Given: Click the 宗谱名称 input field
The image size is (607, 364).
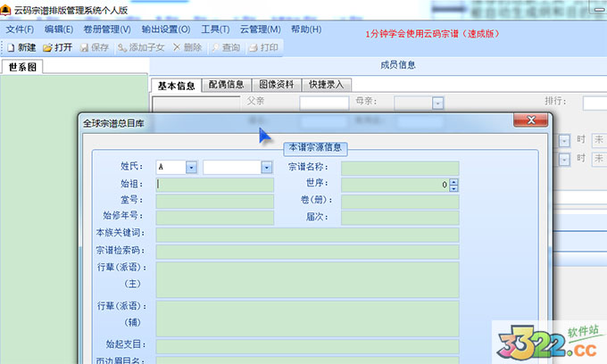Looking at the screenshot, I should (x=400, y=169).
